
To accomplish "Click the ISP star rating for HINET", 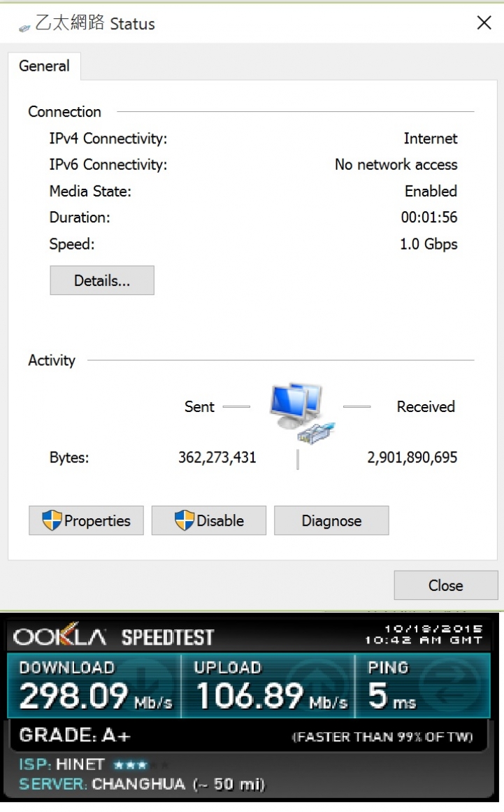I will coord(141,764).
